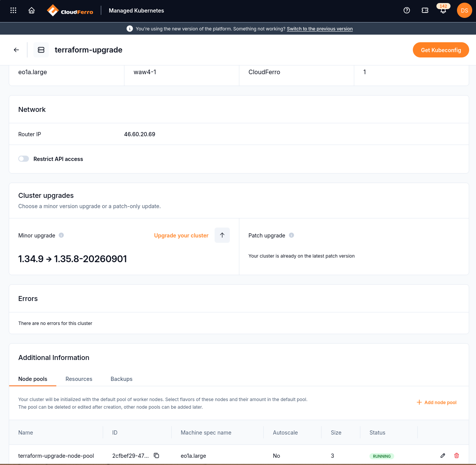
Task: Click Switch to the previous version link
Action: (x=320, y=29)
